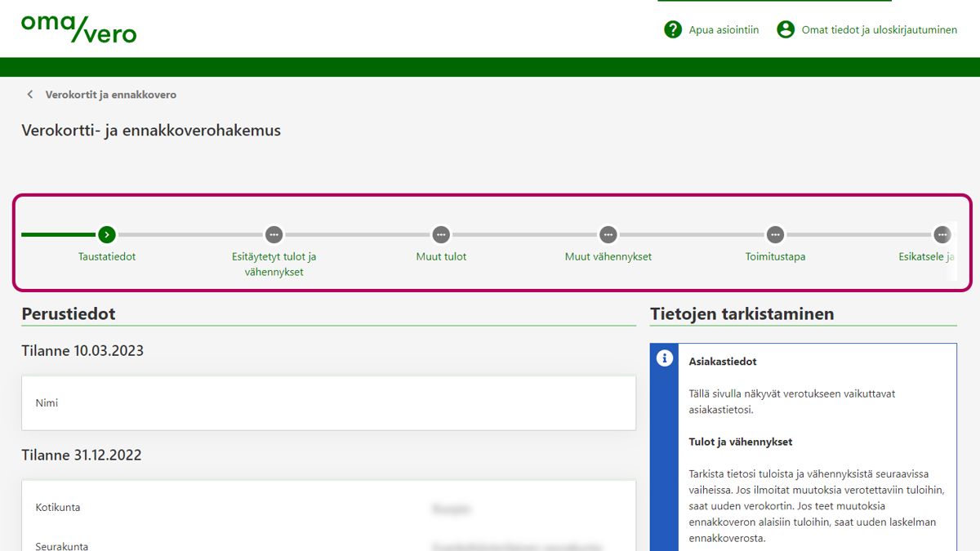This screenshot has width=980, height=551.
Task: Open Omat tiedot ja uloskirjautuminen
Action: click(879, 29)
